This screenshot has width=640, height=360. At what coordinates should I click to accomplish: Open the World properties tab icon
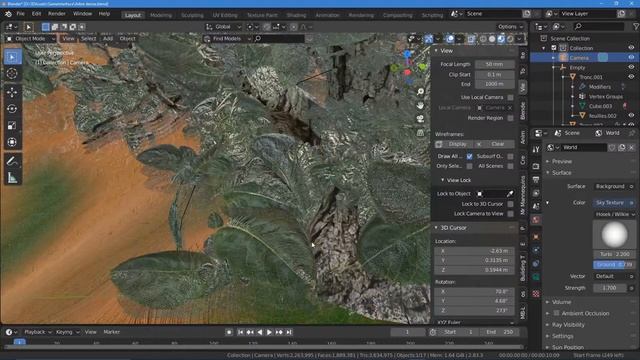click(x=536, y=220)
